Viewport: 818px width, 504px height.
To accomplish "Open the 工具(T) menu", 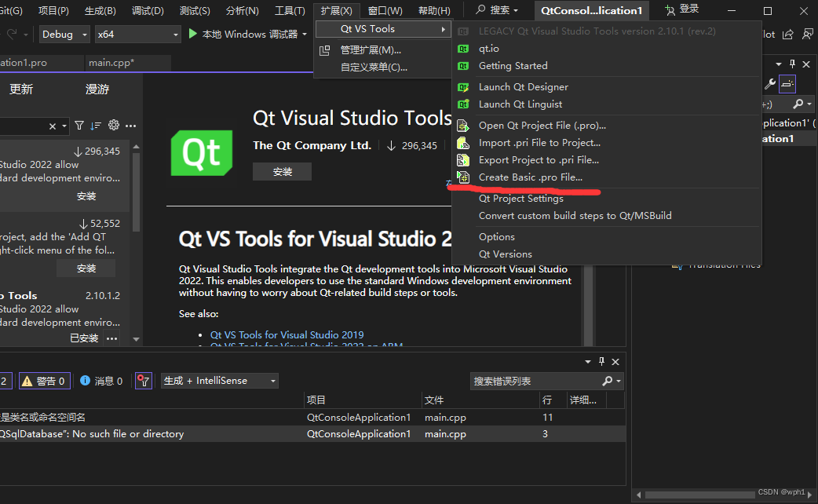I will click(290, 10).
